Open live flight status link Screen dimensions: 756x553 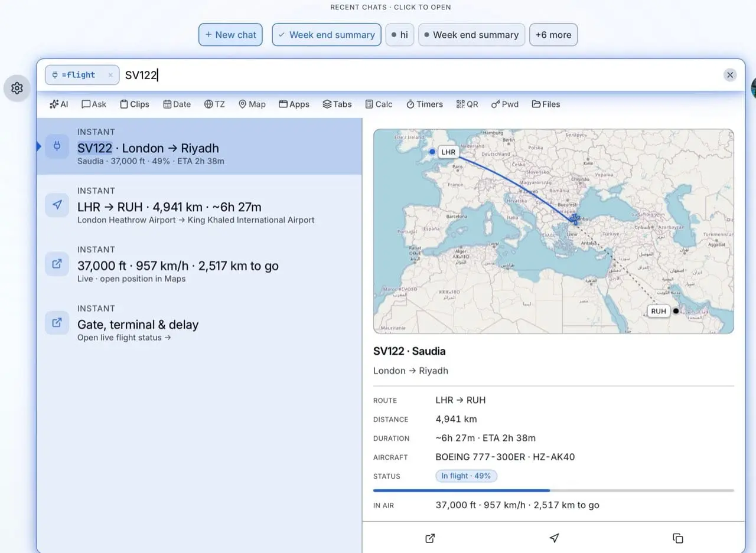pyautogui.click(x=124, y=338)
